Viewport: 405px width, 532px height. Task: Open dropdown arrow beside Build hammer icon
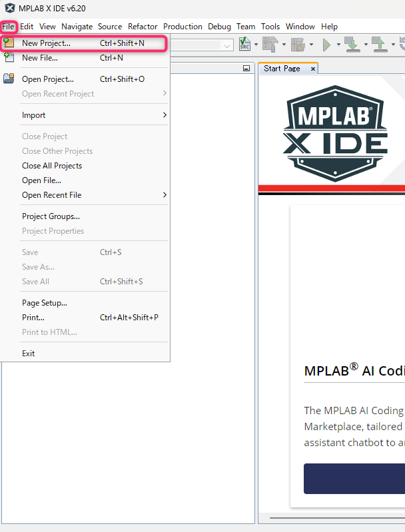point(284,45)
